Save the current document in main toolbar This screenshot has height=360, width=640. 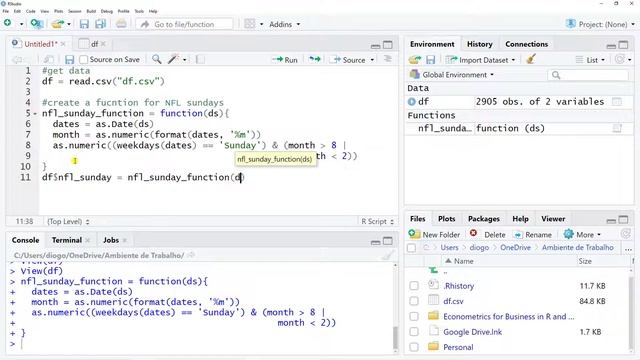click(x=84, y=24)
